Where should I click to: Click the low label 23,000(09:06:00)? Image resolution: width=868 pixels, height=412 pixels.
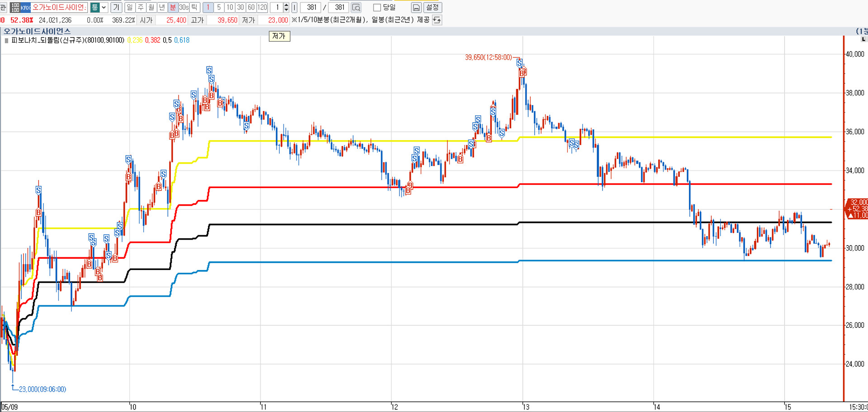42,389
